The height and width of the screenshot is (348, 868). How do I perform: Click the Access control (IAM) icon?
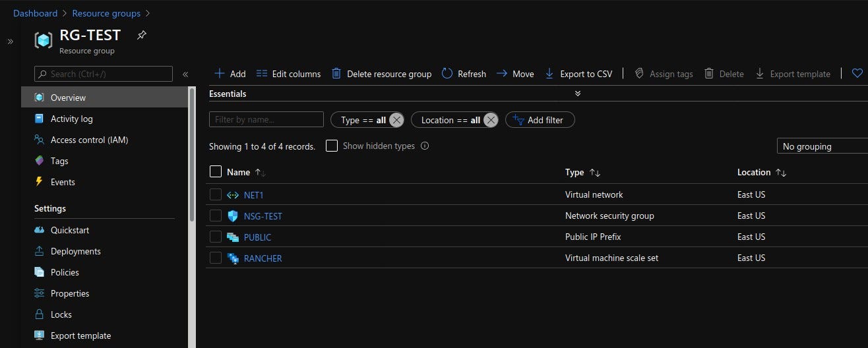pos(39,140)
